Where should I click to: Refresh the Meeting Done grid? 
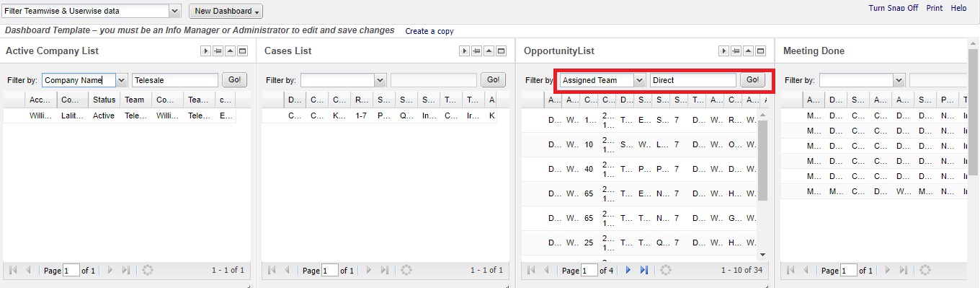(x=925, y=270)
